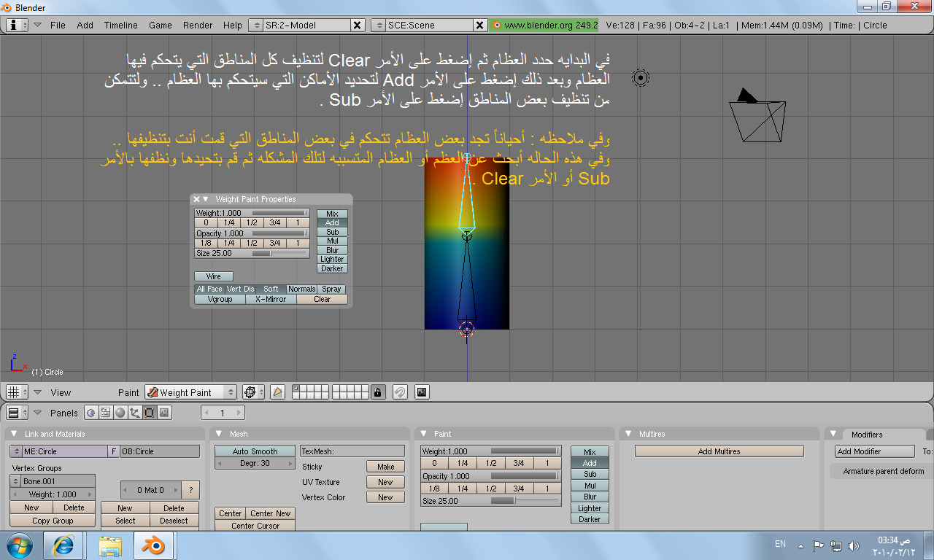Screen dimensions: 934x560
Task: Click the Blender taskbar icon
Action: pyautogui.click(x=153, y=545)
